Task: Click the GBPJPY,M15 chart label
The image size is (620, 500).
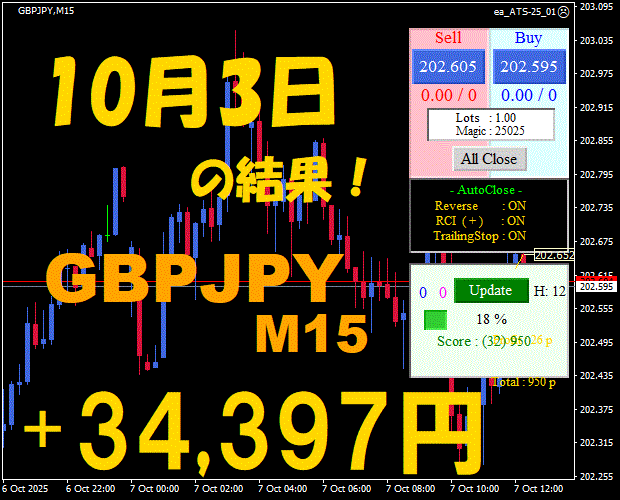Action: 46,11
